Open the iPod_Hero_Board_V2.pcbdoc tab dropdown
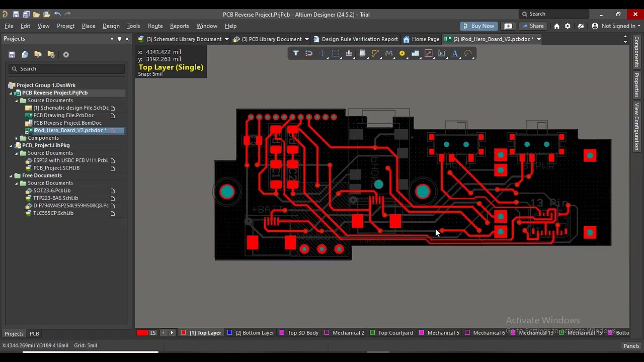Screen dimensions: 644x362 538,39
